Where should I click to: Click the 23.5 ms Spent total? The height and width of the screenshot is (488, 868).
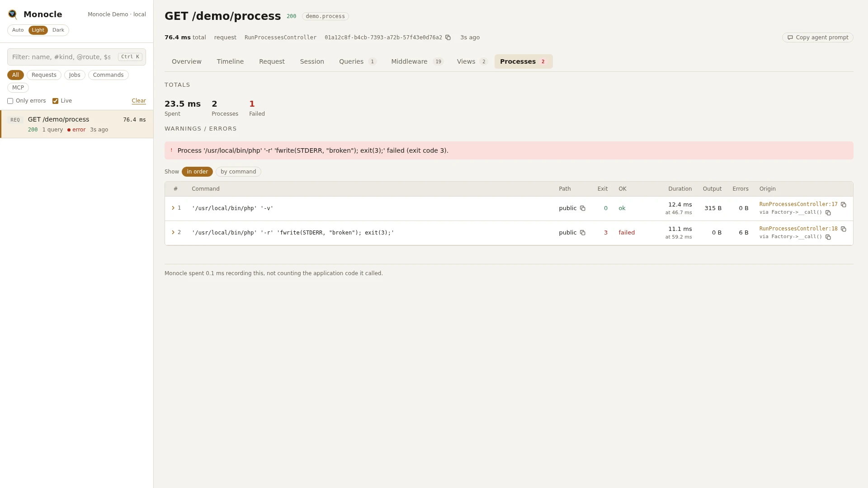tap(183, 104)
